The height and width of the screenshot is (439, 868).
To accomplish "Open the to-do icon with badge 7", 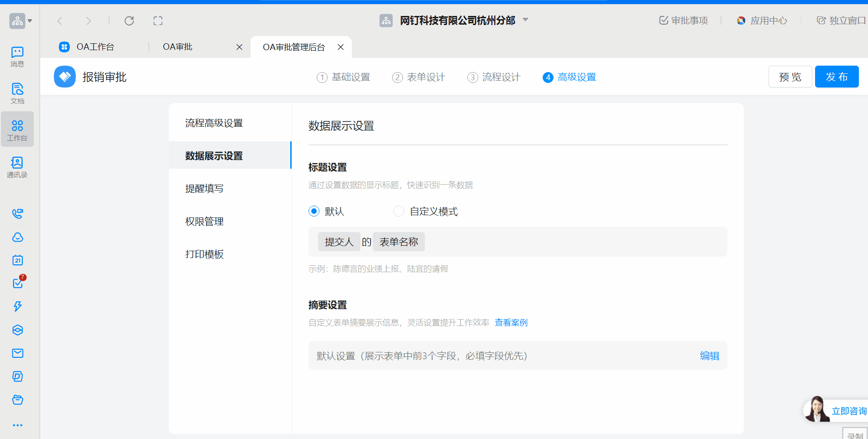I will (x=18, y=283).
